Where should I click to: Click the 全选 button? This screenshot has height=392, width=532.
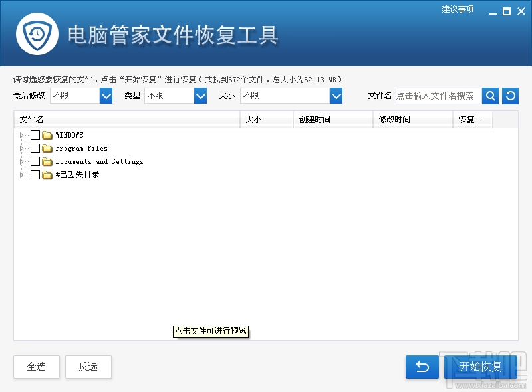point(37,367)
